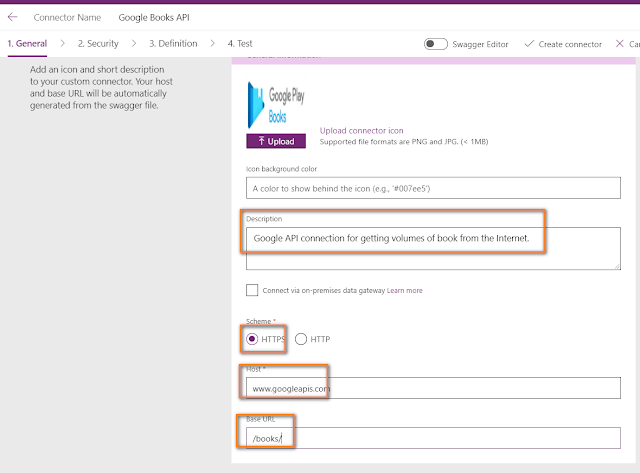Viewport: 640px width, 473px height.
Task: Click the chevron after 3. Definition
Action: click(x=212, y=43)
